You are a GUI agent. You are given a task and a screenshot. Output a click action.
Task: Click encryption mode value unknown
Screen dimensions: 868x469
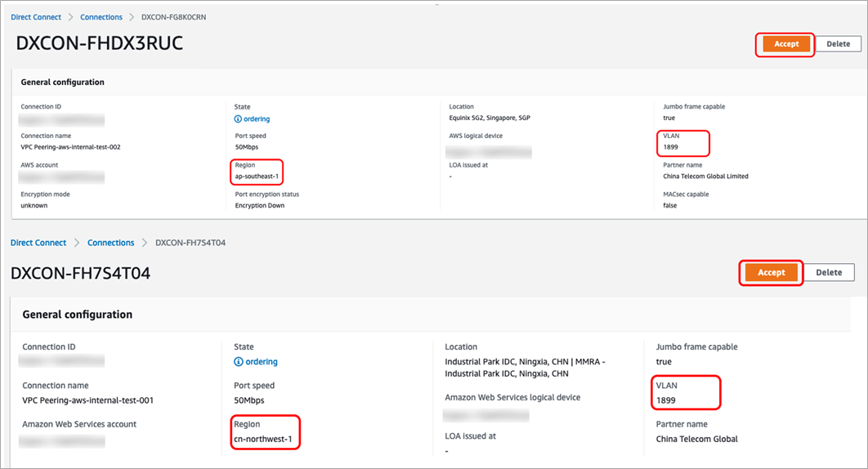pos(34,205)
